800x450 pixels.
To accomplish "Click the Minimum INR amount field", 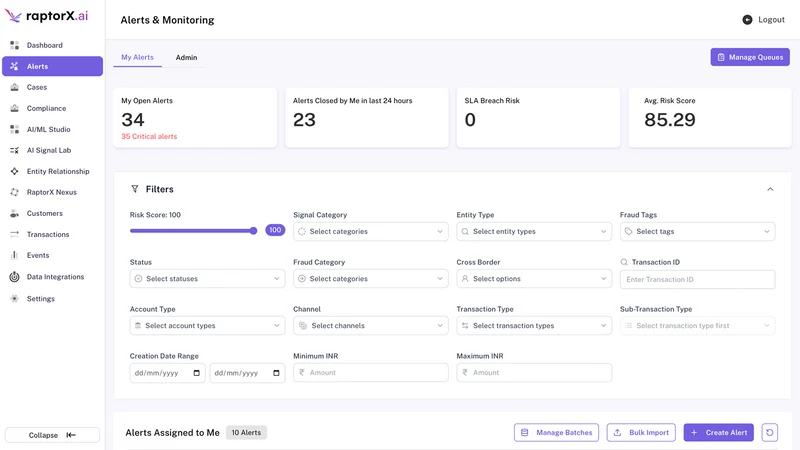I will click(370, 372).
